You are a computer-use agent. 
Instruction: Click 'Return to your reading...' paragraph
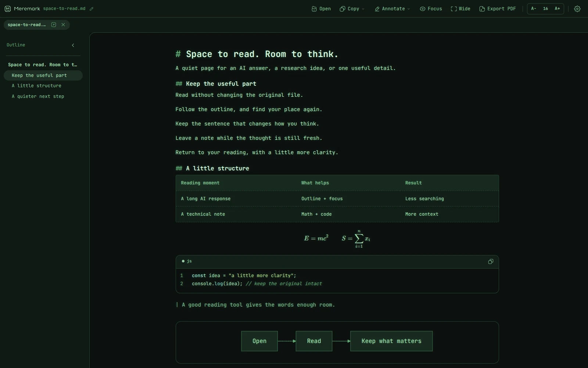[257, 153]
